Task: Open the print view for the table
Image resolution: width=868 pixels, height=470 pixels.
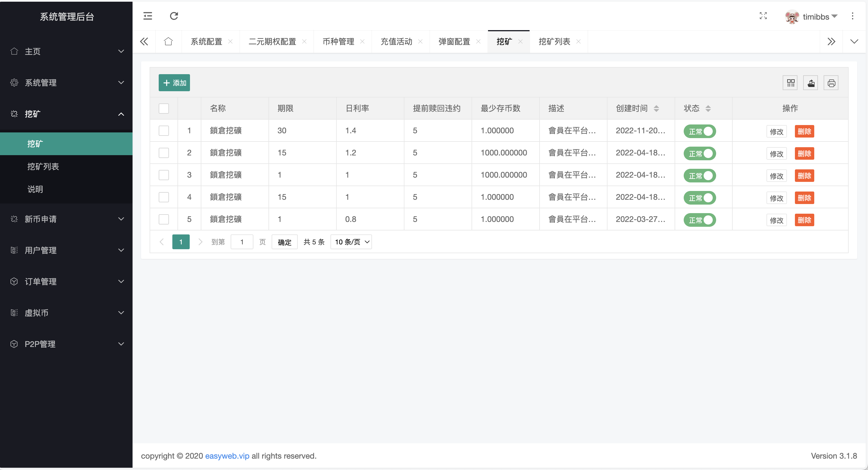Action: (x=831, y=82)
